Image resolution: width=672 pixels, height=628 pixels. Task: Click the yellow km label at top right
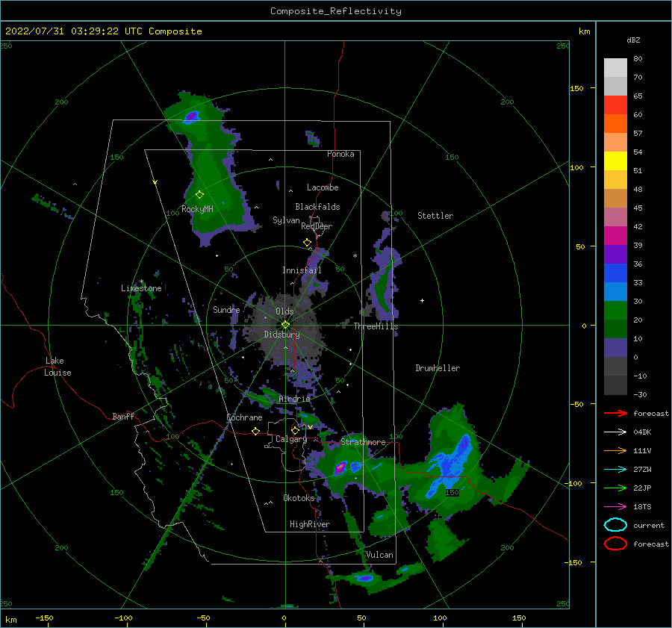coord(584,31)
